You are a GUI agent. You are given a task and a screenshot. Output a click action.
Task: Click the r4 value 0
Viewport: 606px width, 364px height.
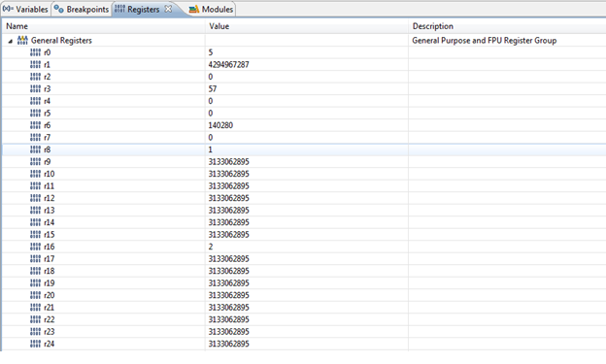click(x=211, y=101)
